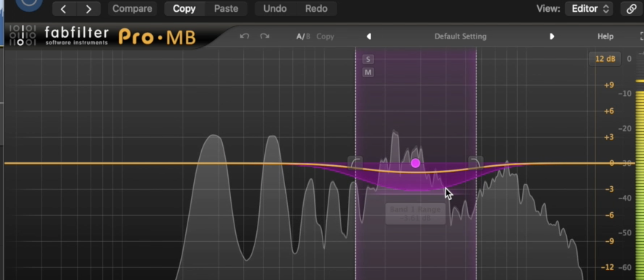
Task: Click Copy next to the A/B switch
Action: (x=325, y=36)
